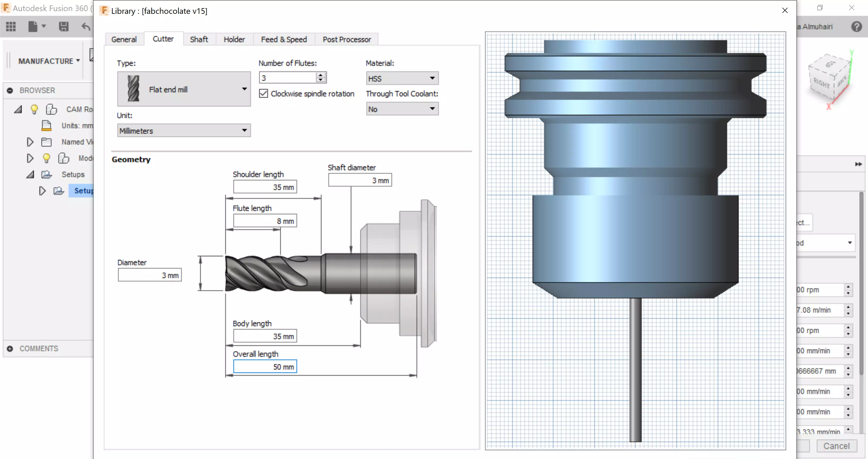Toggle CAM Root lightbulb visibility
868x459 pixels.
click(x=34, y=109)
